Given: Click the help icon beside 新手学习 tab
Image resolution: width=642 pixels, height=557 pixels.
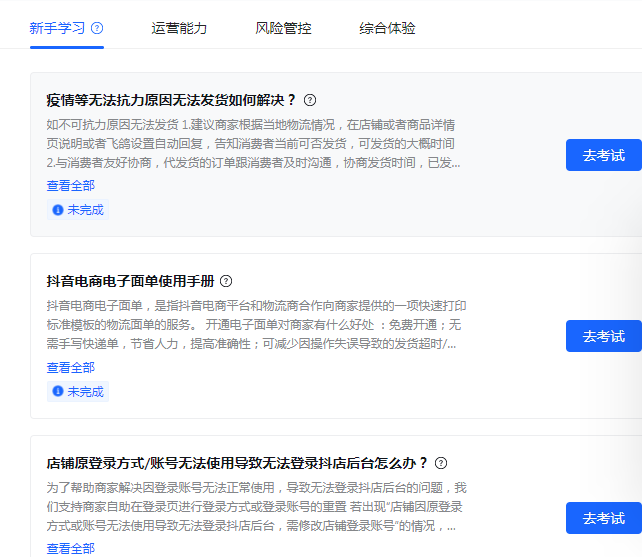Looking at the screenshot, I should coord(97,28).
